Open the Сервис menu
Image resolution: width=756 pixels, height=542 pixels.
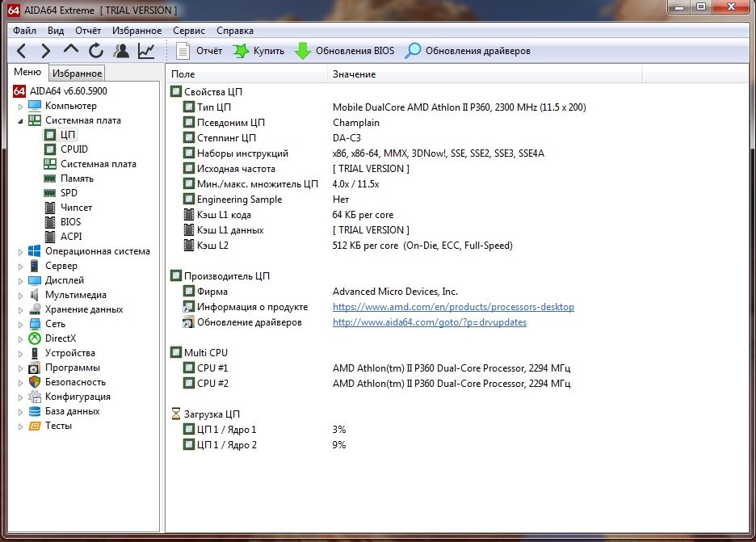point(188,31)
